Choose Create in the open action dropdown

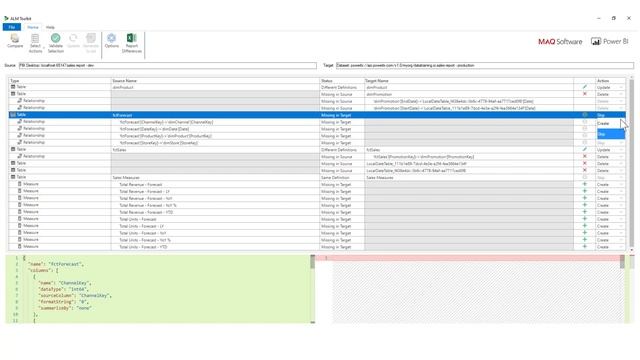pos(610,123)
